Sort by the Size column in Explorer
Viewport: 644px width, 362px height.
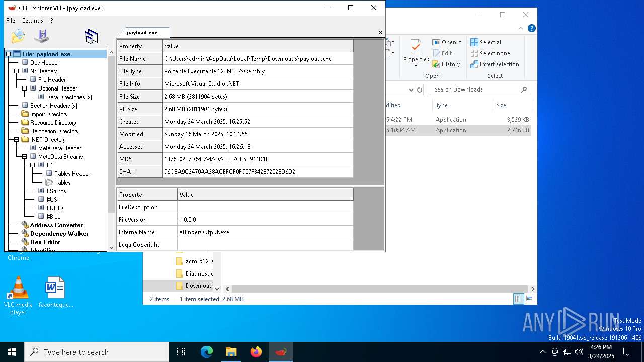512,105
